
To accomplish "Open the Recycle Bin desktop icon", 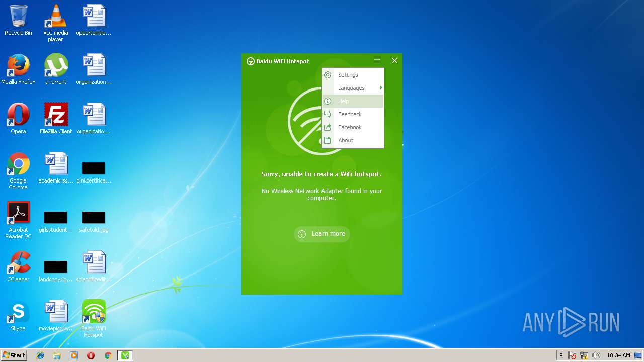I will coord(18,20).
